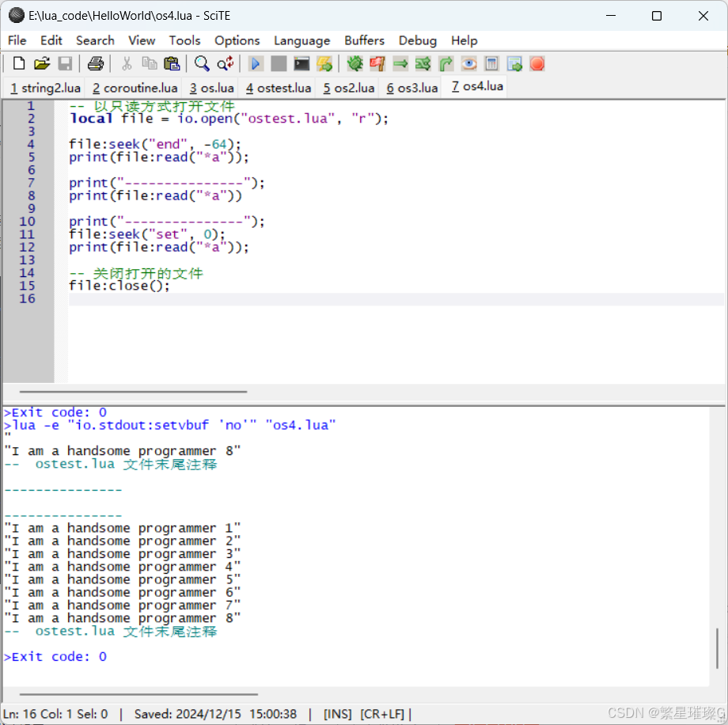Image resolution: width=728 pixels, height=725 pixels.
Task: Click the [CR+LF] status bar indicator
Action: point(382,714)
